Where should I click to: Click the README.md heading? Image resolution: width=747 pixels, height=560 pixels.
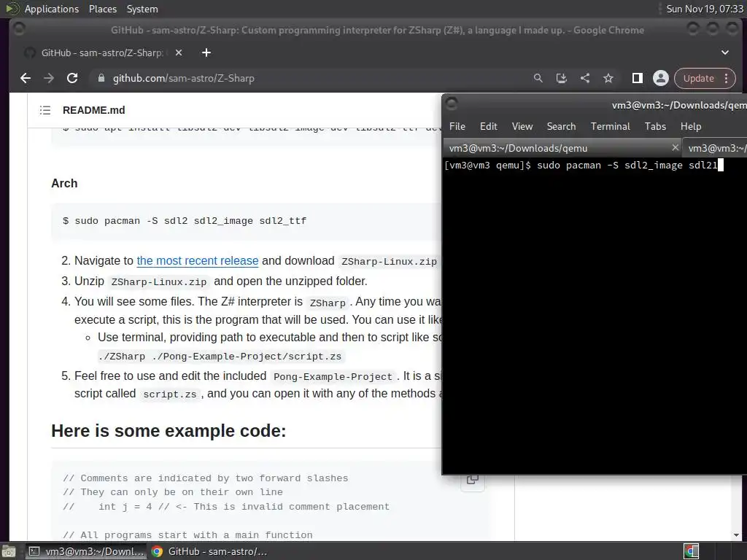(x=94, y=110)
